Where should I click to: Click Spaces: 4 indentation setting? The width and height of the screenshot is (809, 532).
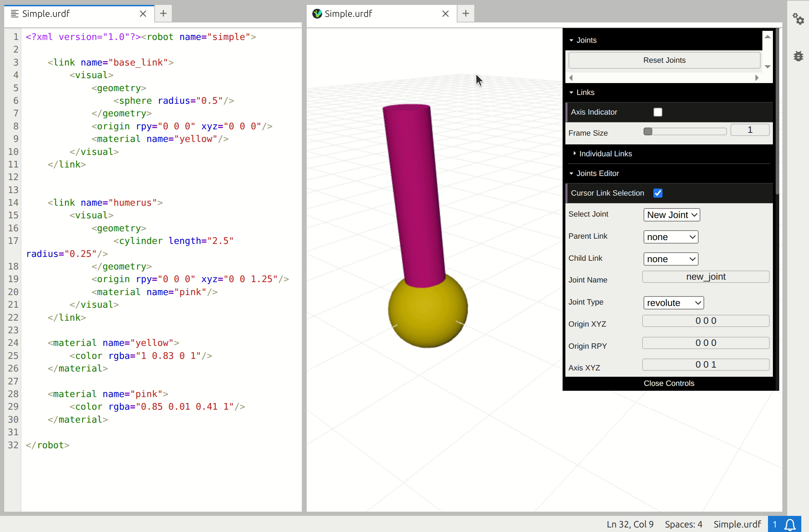coord(684,524)
